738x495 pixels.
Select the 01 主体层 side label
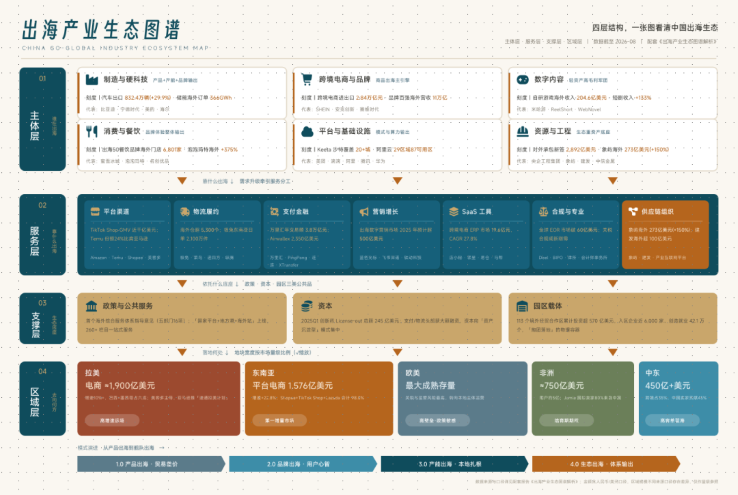click(42, 119)
